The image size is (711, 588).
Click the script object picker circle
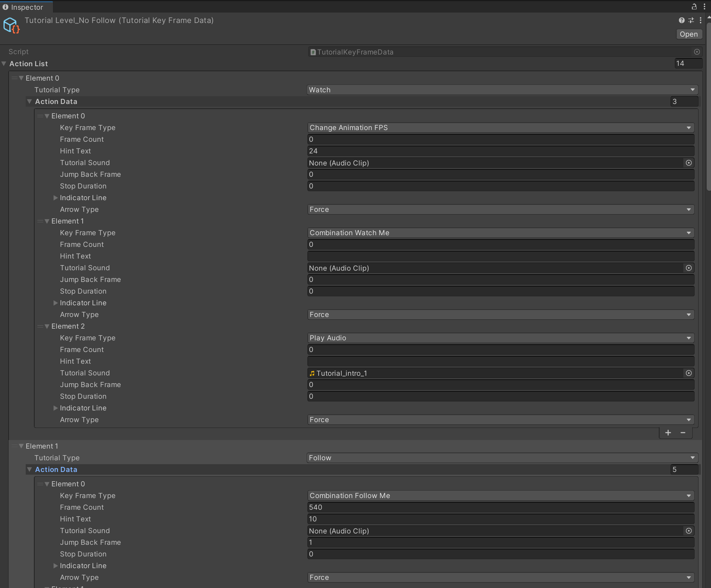click(697, 52)
